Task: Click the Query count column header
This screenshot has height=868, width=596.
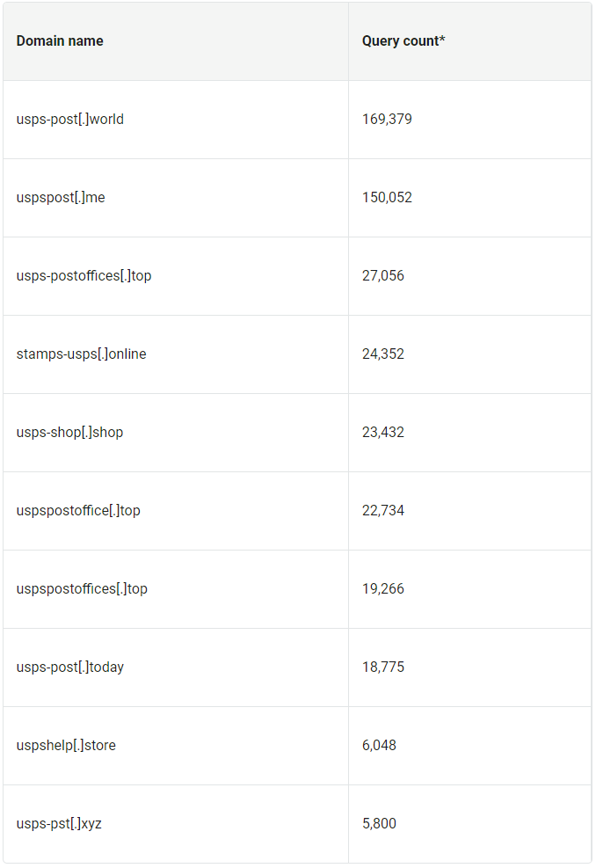Action: [x=403, y=41]
